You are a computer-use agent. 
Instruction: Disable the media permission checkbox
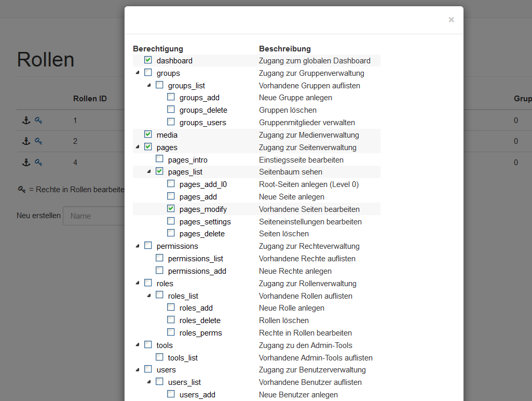coord(148,135)
